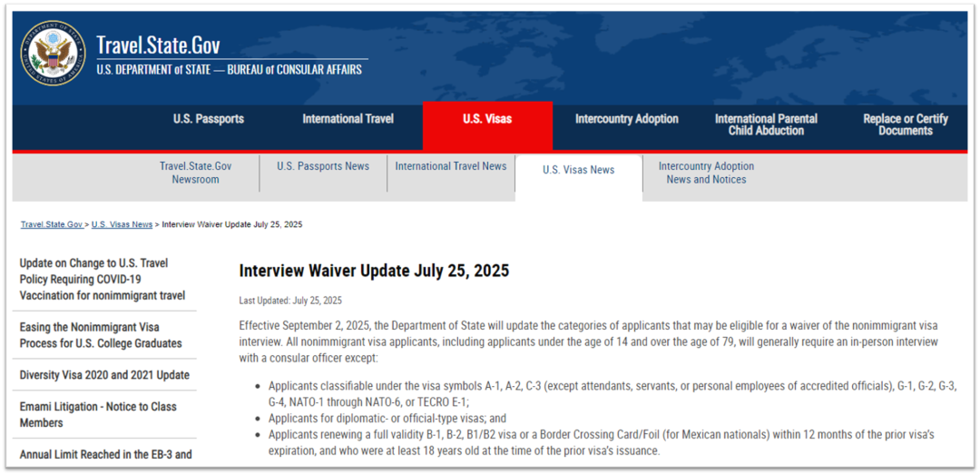Click the Travel.State.Gov site title
The image size is (980, 475).
[x=158, y=45]
